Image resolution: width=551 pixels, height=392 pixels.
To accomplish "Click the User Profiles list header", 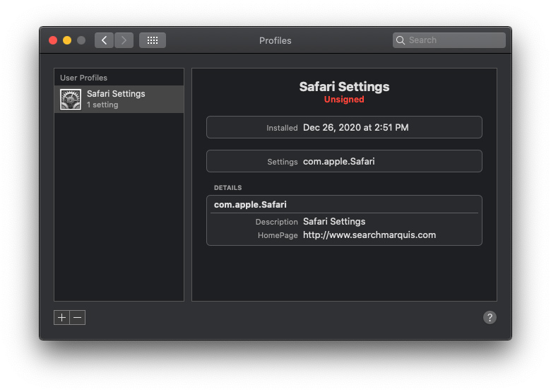I will [83, 78].
